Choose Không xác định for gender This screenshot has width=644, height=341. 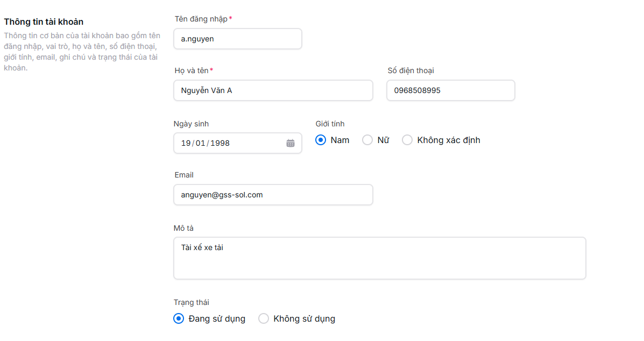tap(407, 140)
